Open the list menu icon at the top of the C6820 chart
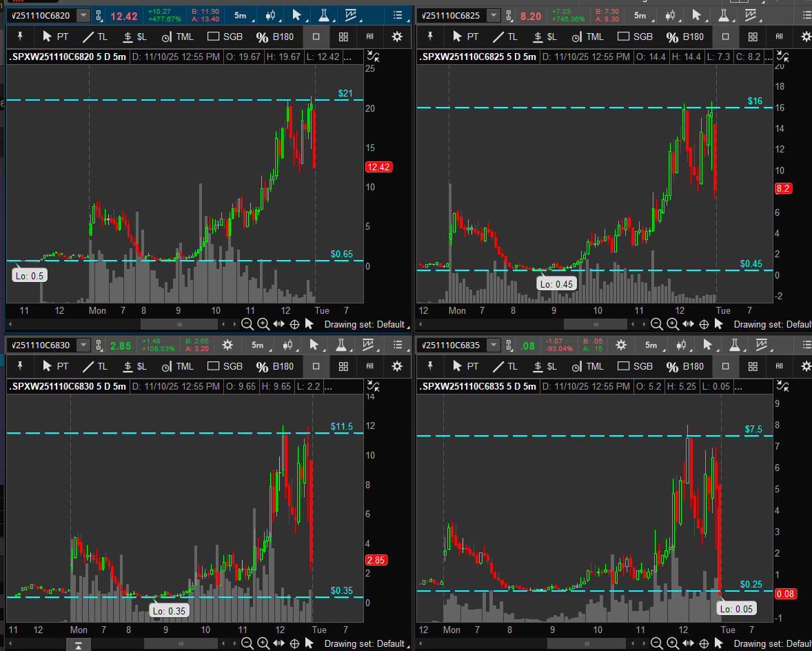Viewport: 812px width, 651px height. click(x=397, y=15)
